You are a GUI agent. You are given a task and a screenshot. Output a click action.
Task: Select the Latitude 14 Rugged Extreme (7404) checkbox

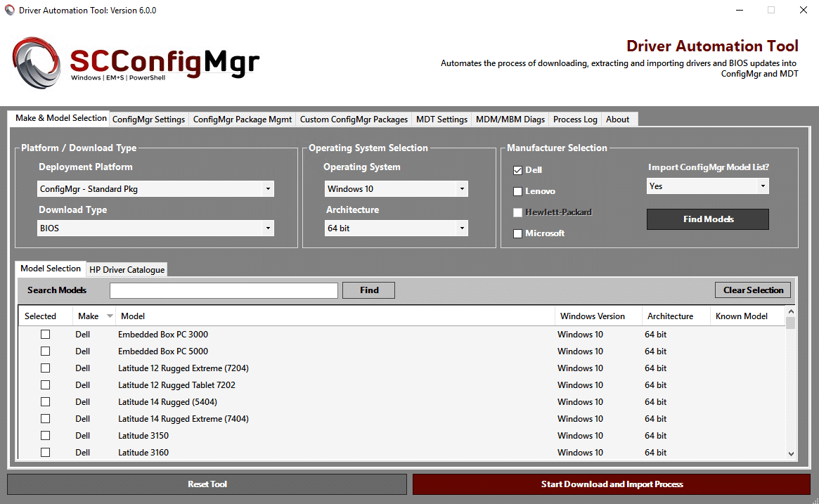46,418
